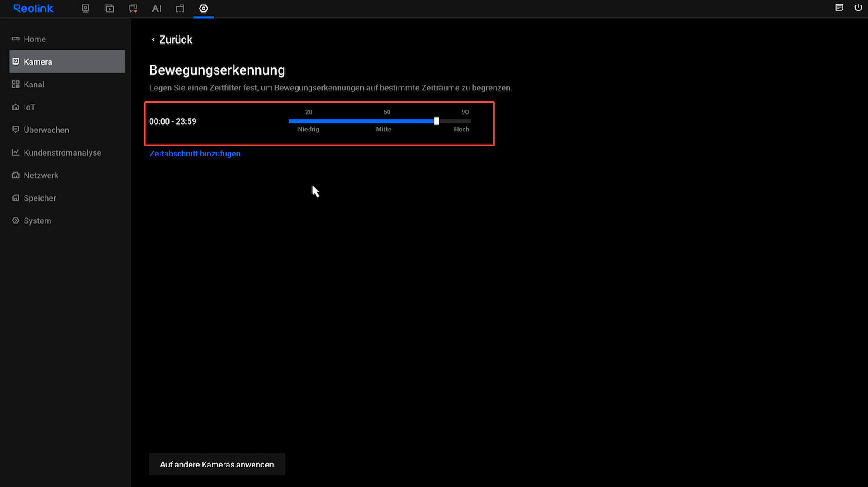868x487 pixels.
Task: Click the Netzwerk sidebar icon
Action: pos(15,175)
